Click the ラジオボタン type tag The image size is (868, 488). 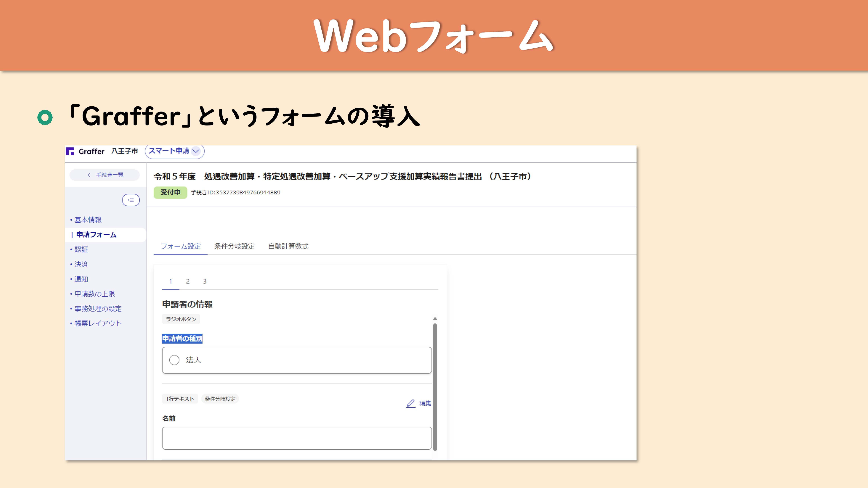point(181,319)
